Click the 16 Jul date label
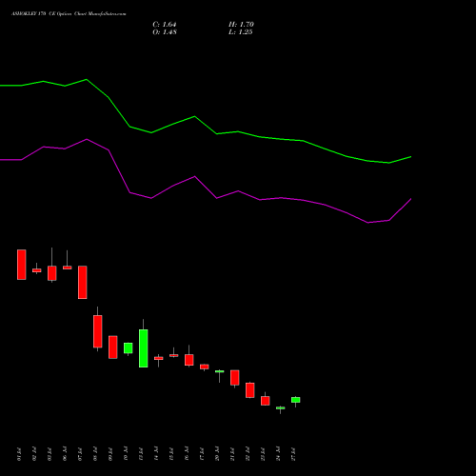This screenshot has height=476, width=476. (x=187, y=454)
